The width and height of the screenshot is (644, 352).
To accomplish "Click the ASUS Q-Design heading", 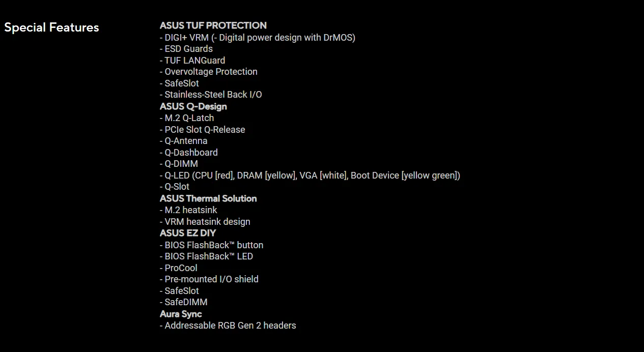I will (193, 106).
